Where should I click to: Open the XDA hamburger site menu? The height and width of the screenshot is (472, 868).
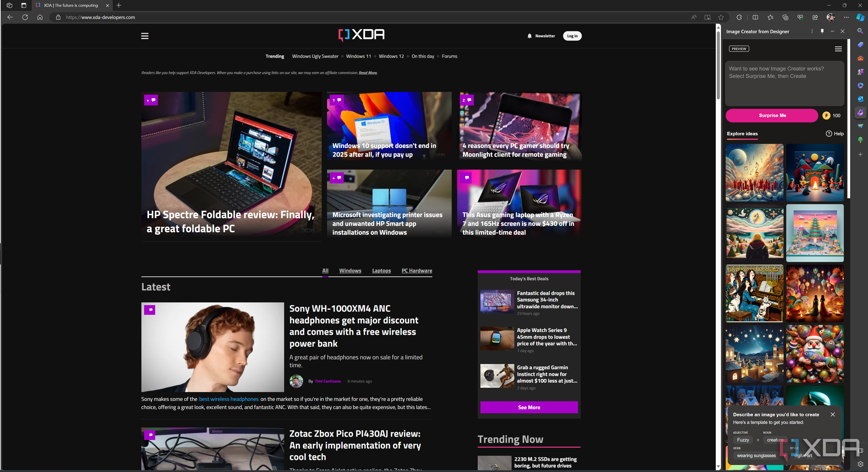pyautogui.click(x=145, y=36)
